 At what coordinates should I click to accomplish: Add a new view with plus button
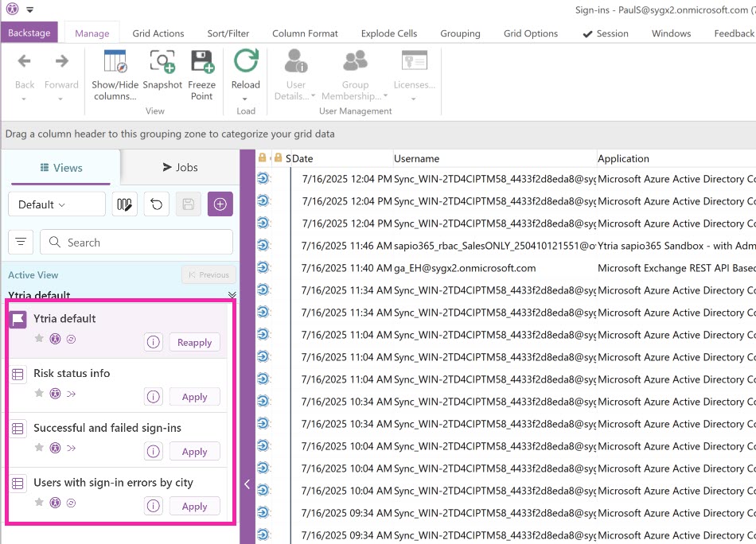220,204
